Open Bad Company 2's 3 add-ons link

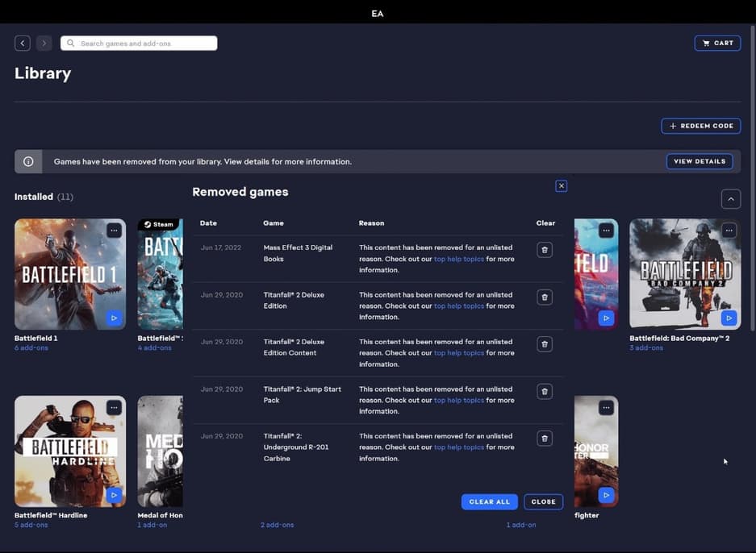(x=646, y=347)
